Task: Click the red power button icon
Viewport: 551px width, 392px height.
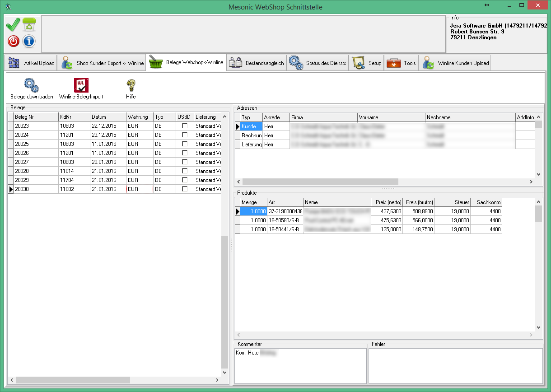Action: tap(13, 42)
